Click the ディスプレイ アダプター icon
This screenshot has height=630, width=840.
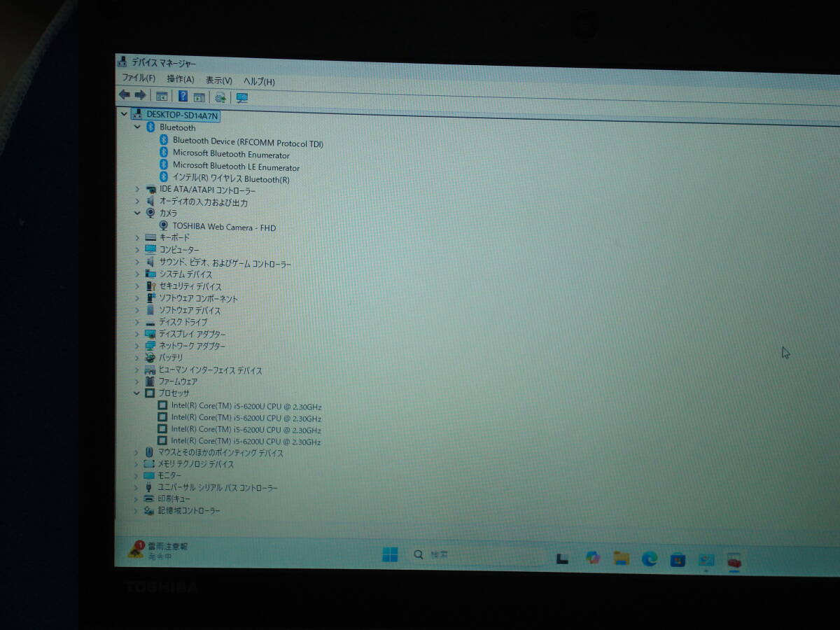150,333
